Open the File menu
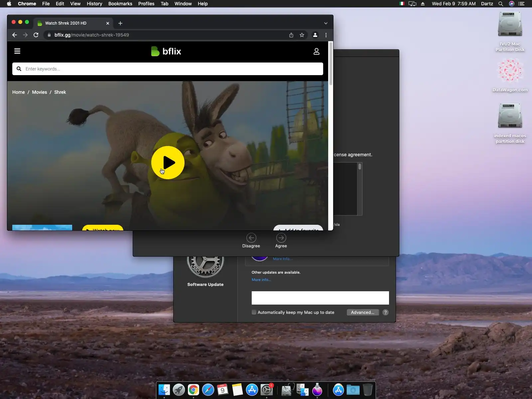Viewport: 532px width, 399px height. coord(46,4)
